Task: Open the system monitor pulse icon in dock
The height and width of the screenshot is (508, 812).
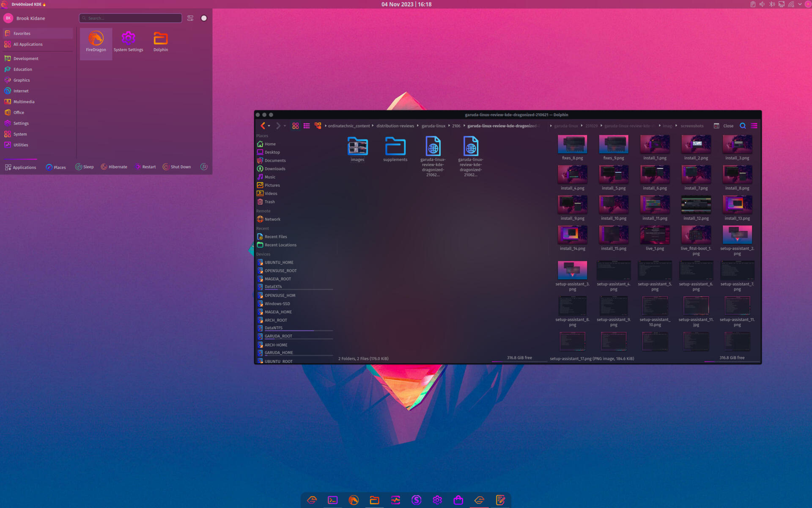Action: tap(395, 500)
